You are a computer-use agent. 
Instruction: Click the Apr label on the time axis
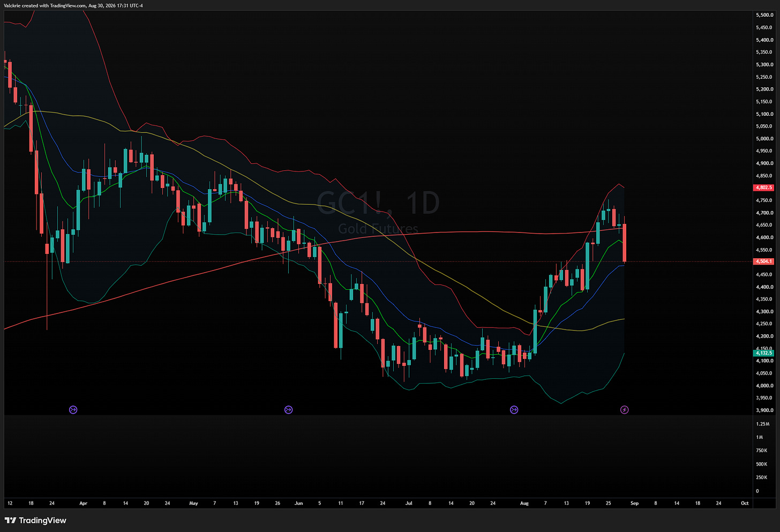83,504
